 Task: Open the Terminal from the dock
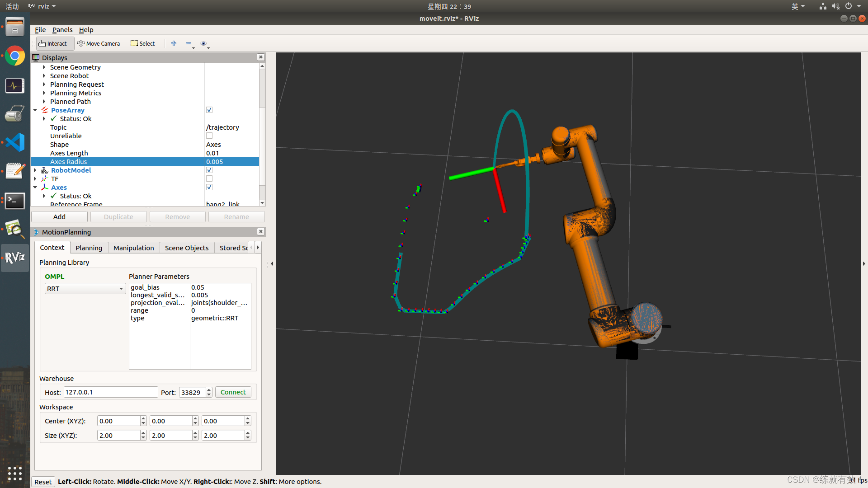pyautogui.click(x=15, y=201)
